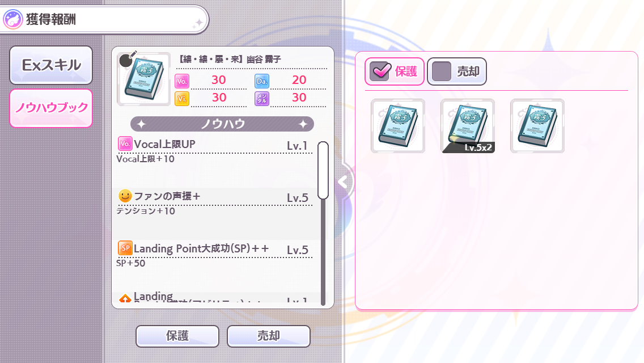Click the 獲得報酬 header circular icon

click(x=12, y=19)
